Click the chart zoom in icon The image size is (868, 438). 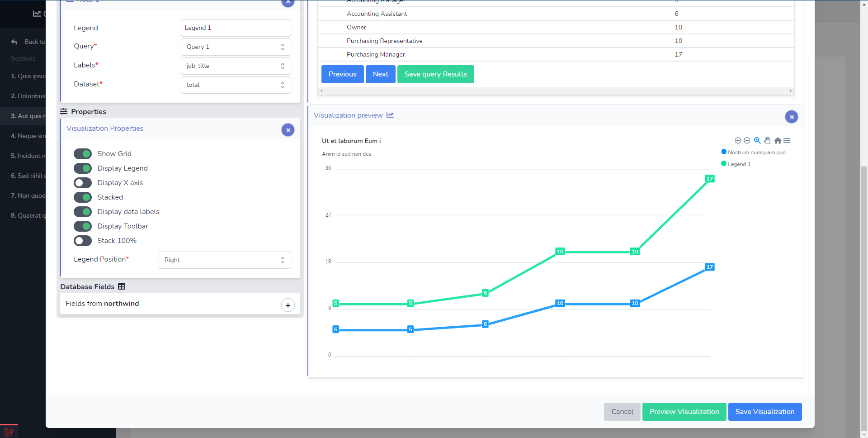738,141
